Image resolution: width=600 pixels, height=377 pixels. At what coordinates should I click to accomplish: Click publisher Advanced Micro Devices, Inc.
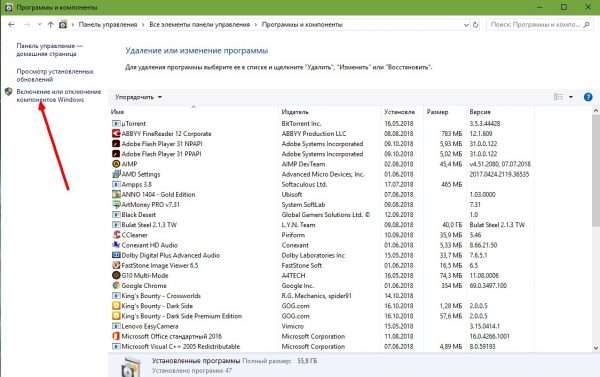pos(323,174)
